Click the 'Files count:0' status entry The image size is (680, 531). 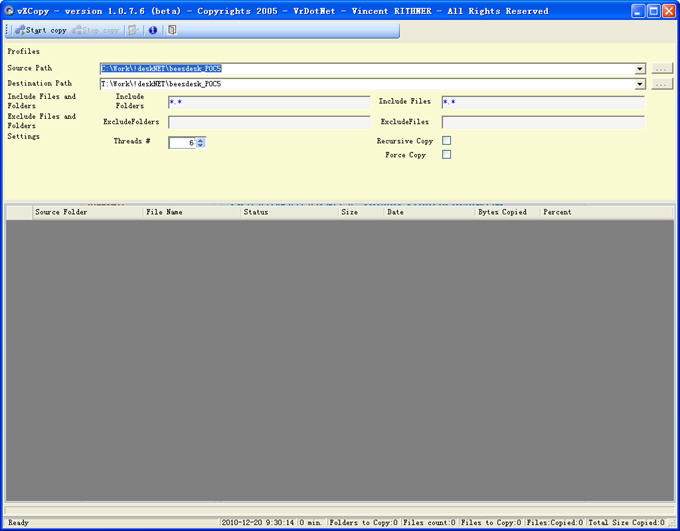(x=429, y=523)
